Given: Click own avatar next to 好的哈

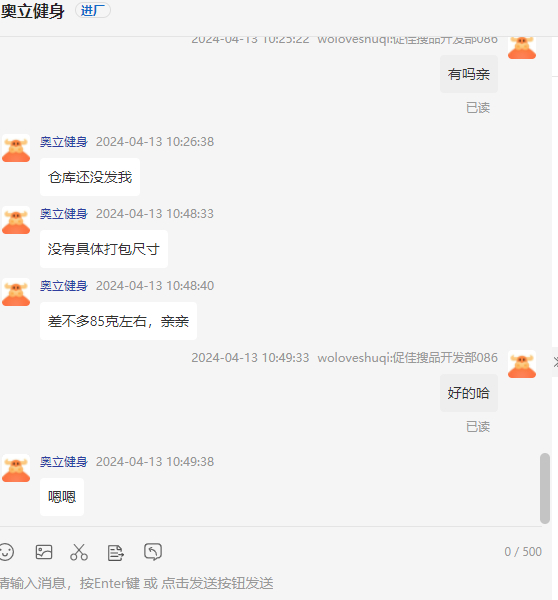Looking at the screenshot, I should pyautogui.click(x=522, y=364).
